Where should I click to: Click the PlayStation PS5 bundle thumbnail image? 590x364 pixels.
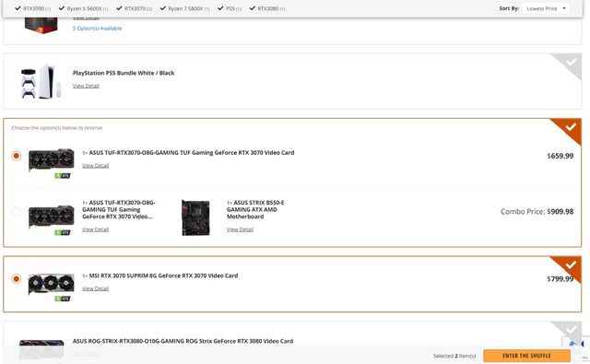(x=41, y=81)
